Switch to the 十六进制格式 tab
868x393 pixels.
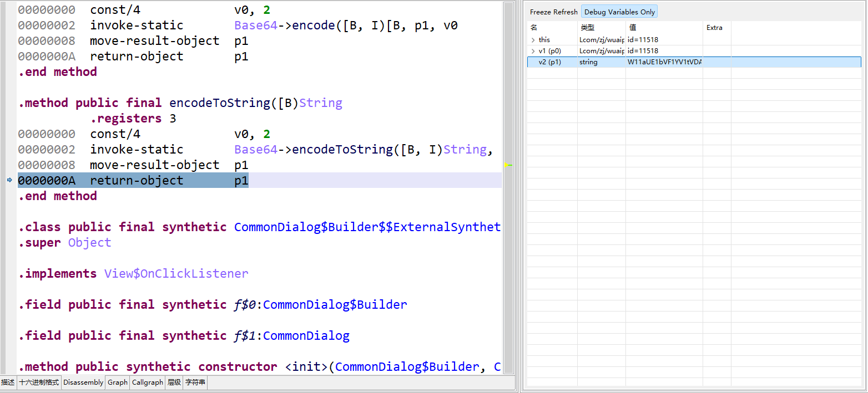[39, 382]
